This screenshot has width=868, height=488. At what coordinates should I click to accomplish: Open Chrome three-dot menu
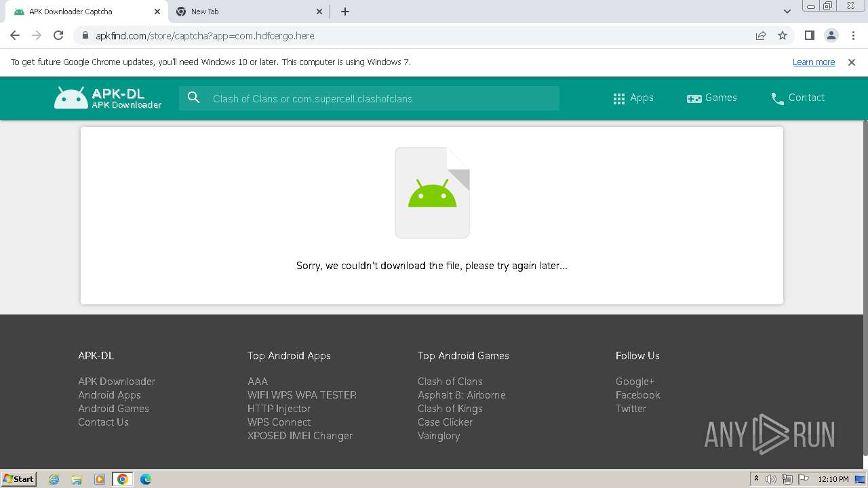pos(852,35)
